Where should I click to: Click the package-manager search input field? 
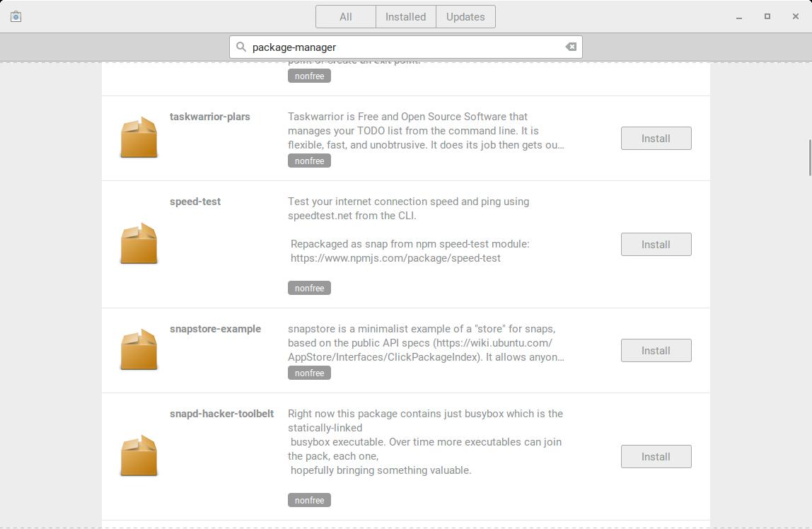pyautogui.click(x=403, y=47)
